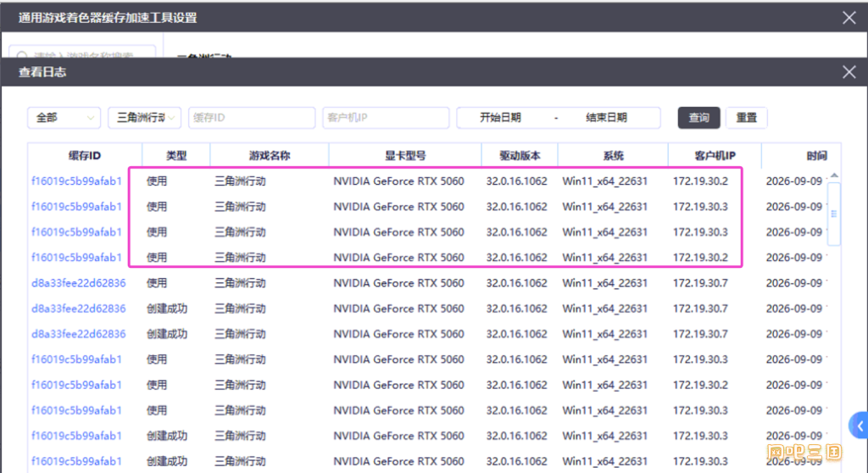Click the 缓存ID filter input field
Viewport: 868px width, 473px height.
(252, 118)
